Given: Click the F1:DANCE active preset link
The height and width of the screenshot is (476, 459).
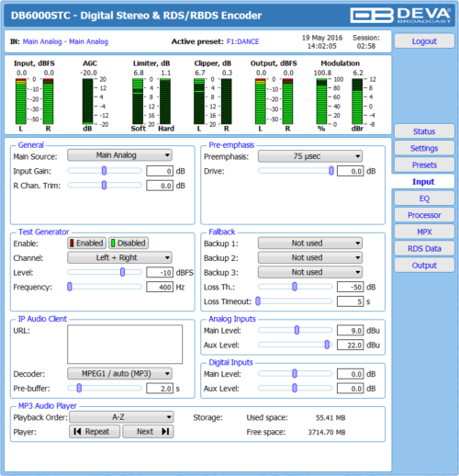Looking at the screenshot, I should (x=242, y=41).
